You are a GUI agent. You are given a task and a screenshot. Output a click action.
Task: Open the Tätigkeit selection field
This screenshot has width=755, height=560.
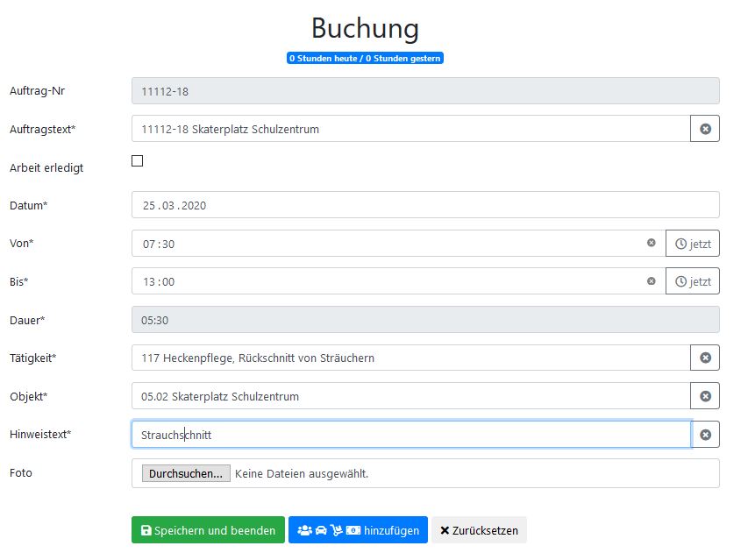[410, 358]
